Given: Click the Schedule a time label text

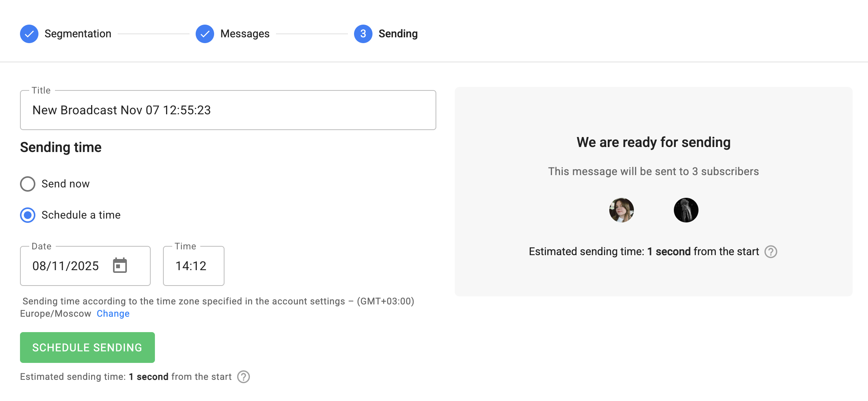Looking at the screenshot, I should click(81, 215).
